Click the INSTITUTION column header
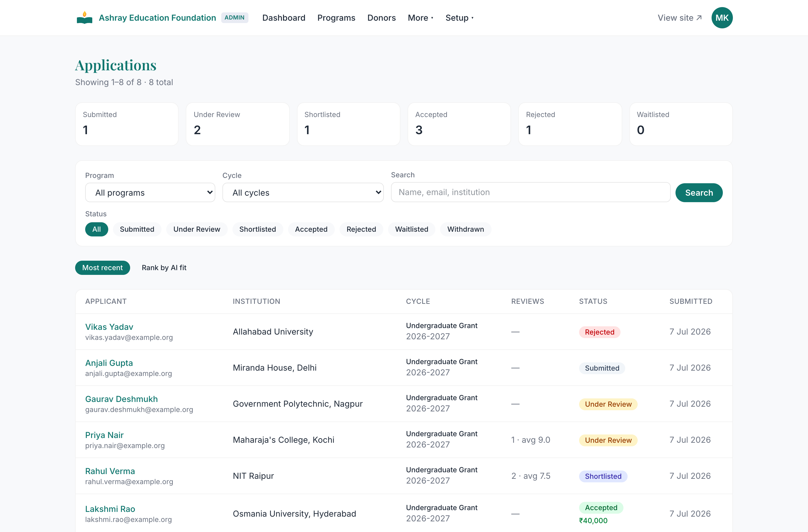This screenshot has width=808, height=532. click(x=256, y=301)
